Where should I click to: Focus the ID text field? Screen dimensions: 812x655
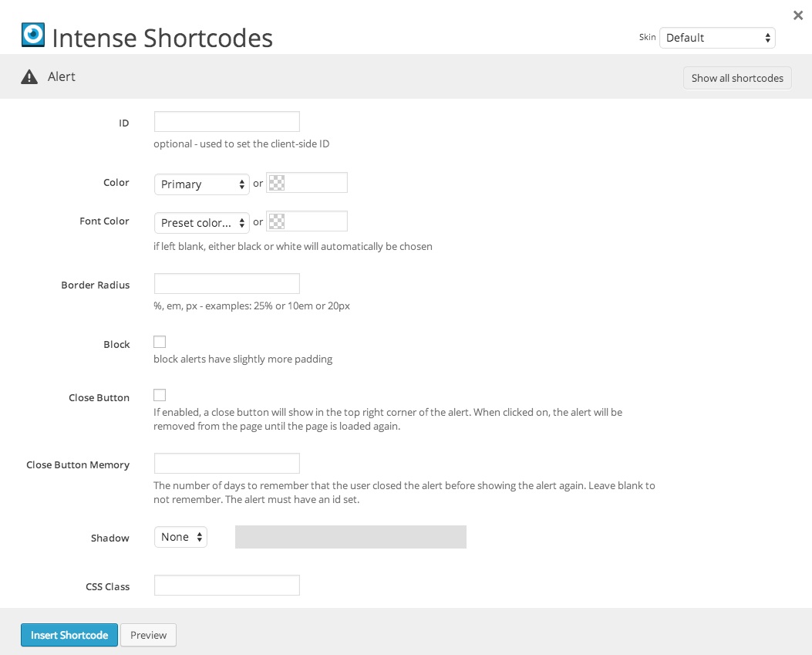tap(227, 122)
